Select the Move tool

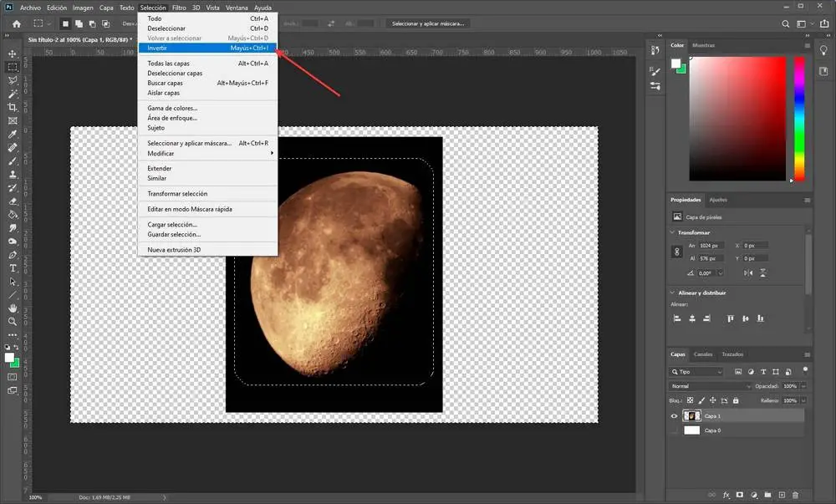point(13,53)
